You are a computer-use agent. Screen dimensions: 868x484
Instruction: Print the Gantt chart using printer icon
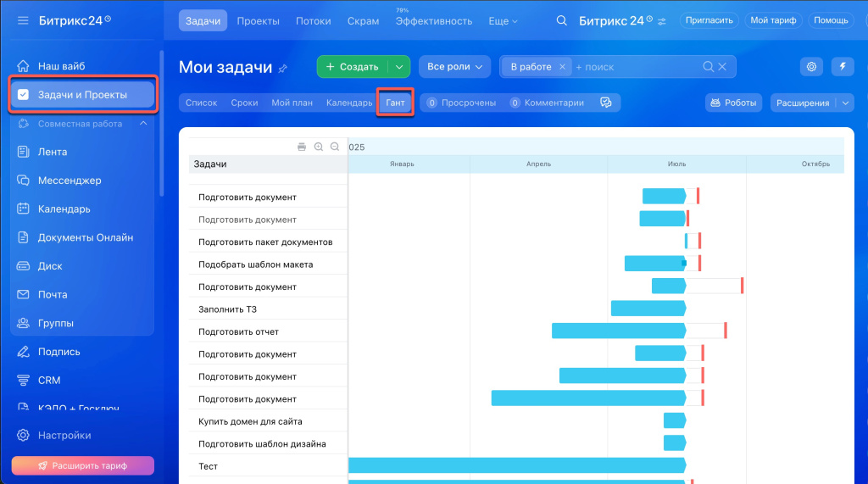[x=302, y=147]
